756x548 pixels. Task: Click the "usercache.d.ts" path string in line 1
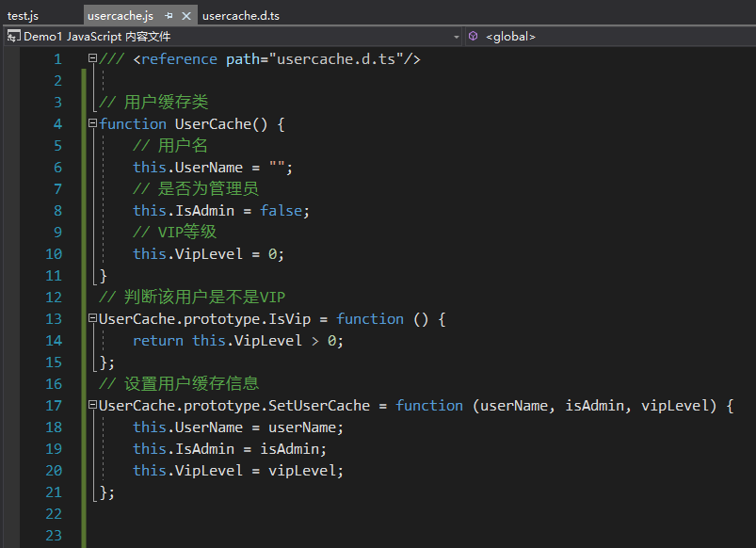point(336,59)
